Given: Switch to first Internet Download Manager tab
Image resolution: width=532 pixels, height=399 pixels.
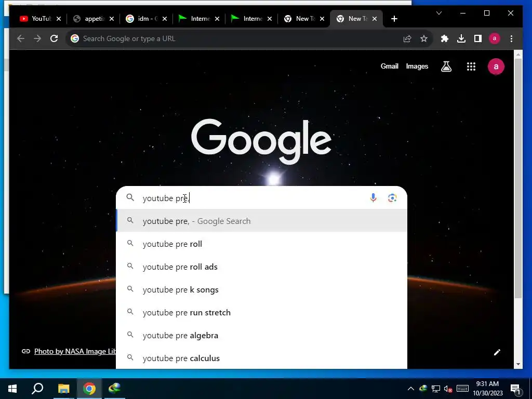Looking at the screenshot, I should (x=195, y=19).
